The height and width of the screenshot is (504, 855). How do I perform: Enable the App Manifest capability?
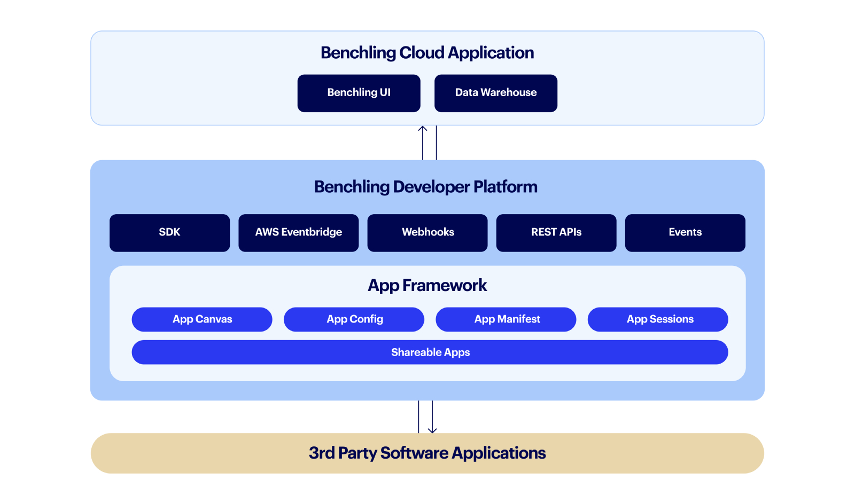click(x=506, y=319)
